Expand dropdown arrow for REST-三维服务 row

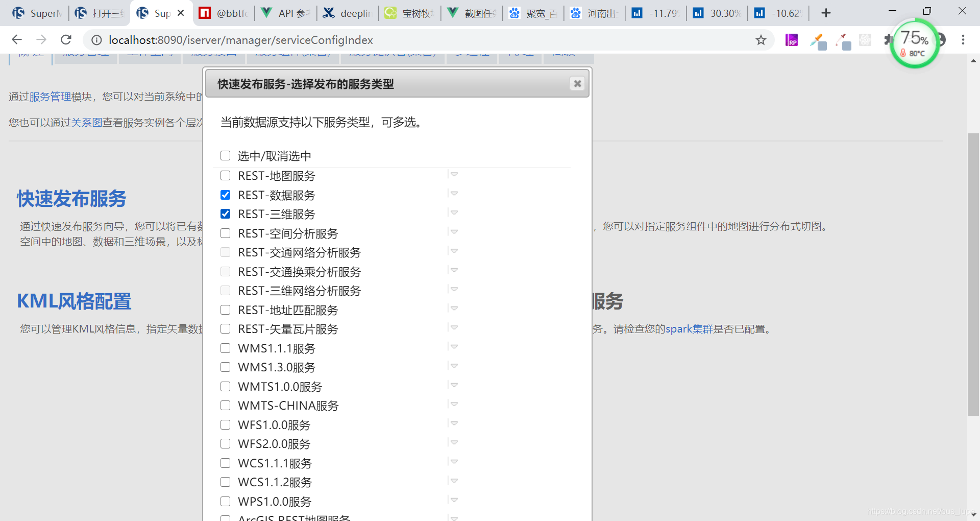pos(454,212)
